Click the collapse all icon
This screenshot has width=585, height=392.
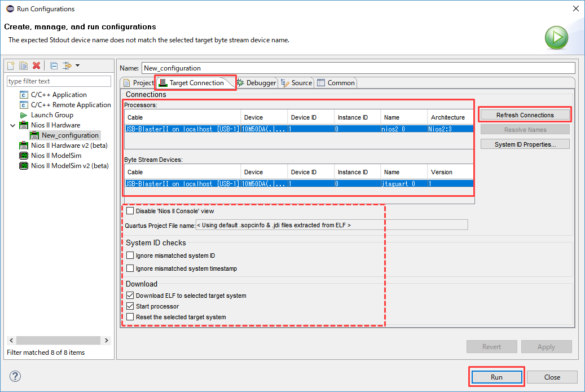[x=54, y=65]
